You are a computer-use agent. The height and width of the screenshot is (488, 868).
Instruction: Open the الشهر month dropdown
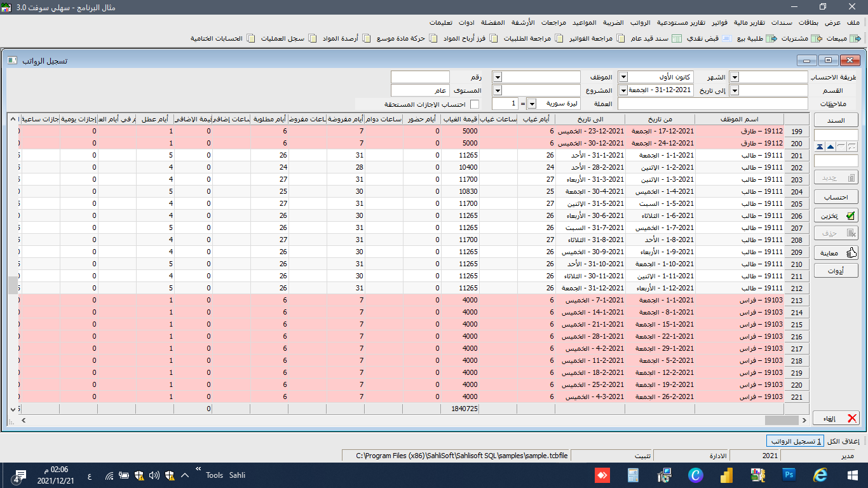[x=623, y=77]
